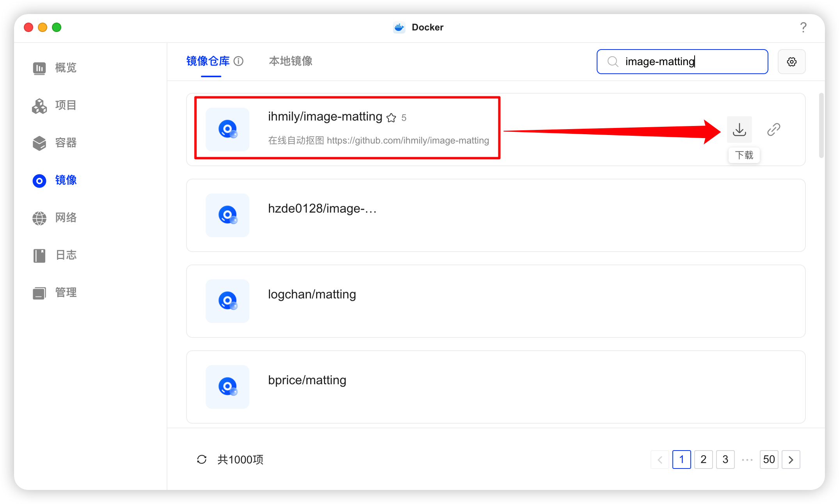Go to 项目 projects section
Viewport: 839px width, 504px height.
point(55,105)
